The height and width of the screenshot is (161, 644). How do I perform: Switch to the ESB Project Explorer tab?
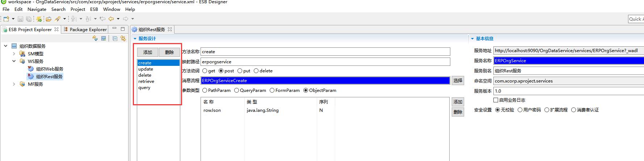pos(31,29)
